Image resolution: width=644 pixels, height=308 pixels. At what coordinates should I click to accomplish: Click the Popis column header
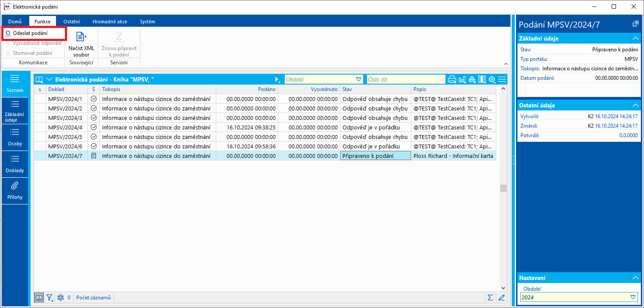pyautogui.click(x=453, y=89)
